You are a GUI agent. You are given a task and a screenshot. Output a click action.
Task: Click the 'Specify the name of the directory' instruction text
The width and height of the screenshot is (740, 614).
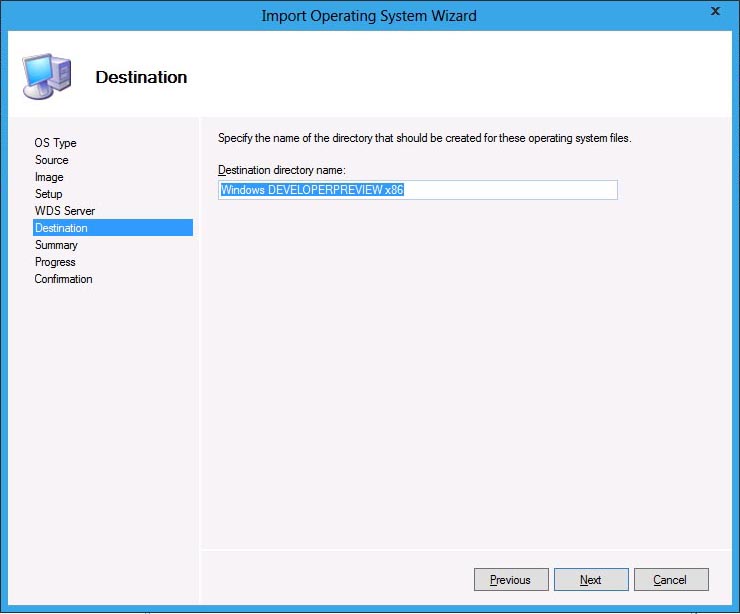click(424, 138)
